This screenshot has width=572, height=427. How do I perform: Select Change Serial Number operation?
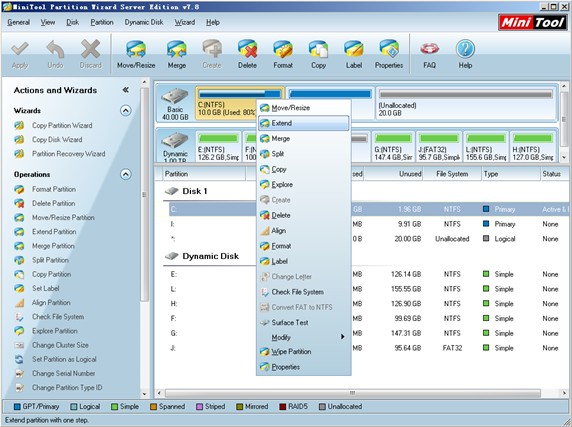click(x=63, y=373)
